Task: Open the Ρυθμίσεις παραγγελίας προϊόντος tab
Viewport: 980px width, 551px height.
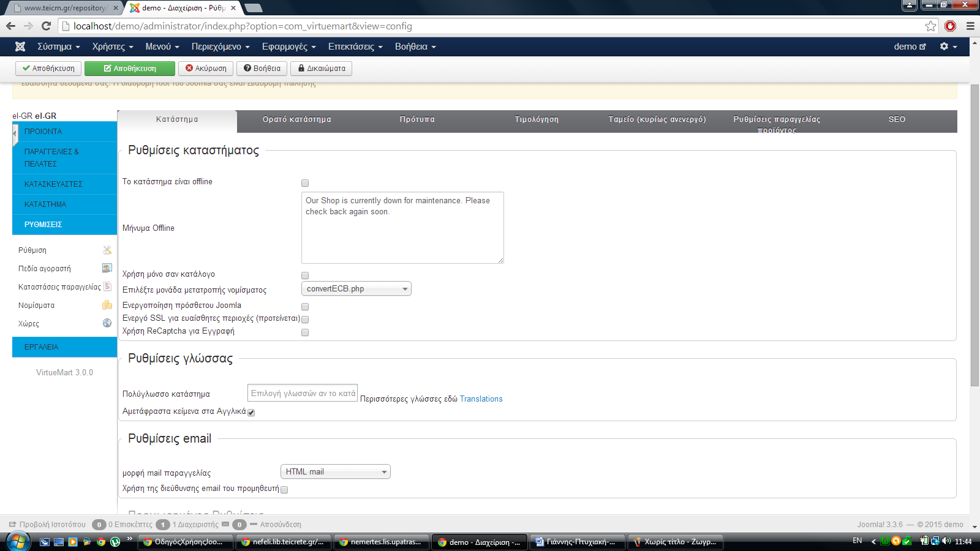Action: pyautogui.click(x=777, y=121)
